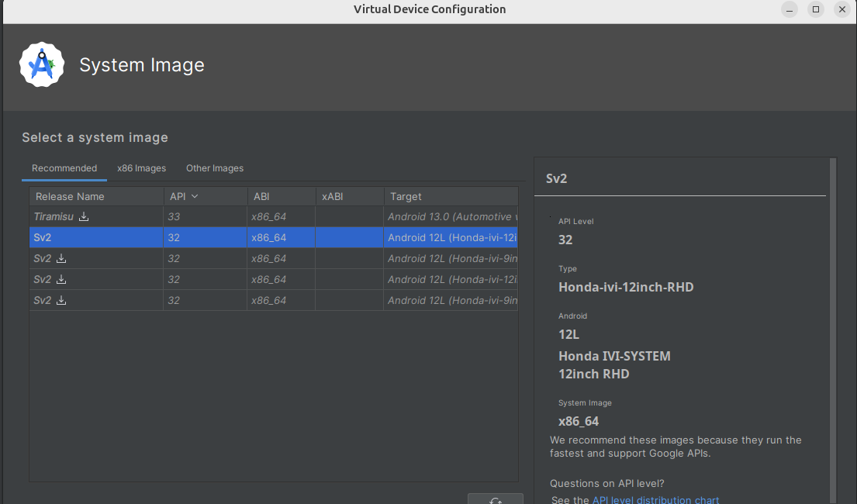This screenshot has height=504, width=857.
Task: Click the Android Studio logo icon
Action: [42, 64]
